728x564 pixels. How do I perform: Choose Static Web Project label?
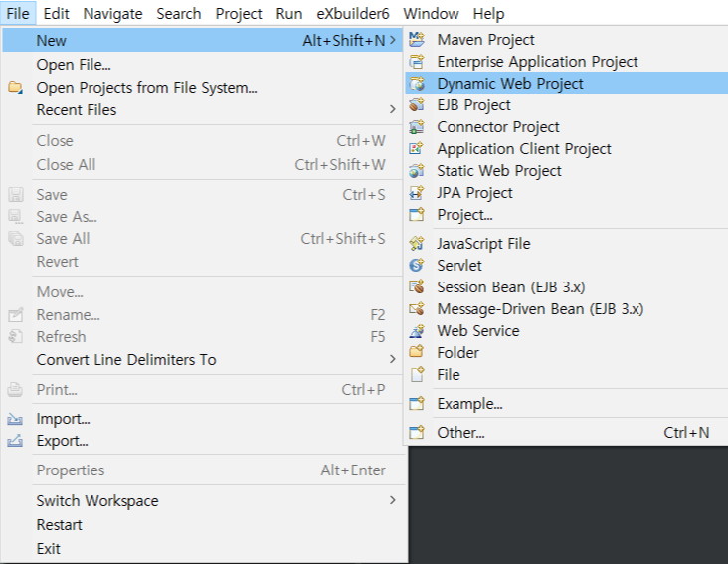click(x=499, y=171)
